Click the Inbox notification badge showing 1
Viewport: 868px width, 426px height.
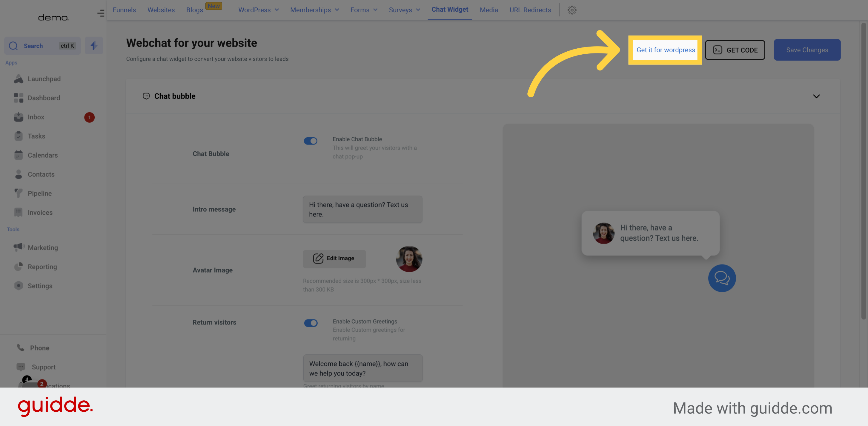pyautogui.click(x=89, y=117)
